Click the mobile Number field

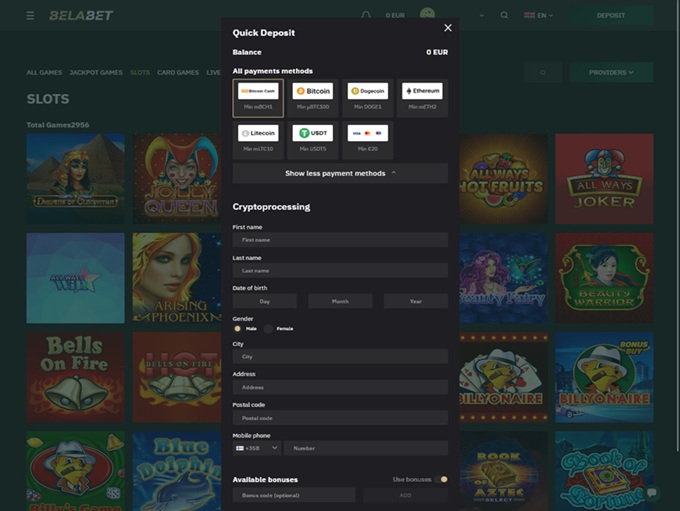pos(366,448)
